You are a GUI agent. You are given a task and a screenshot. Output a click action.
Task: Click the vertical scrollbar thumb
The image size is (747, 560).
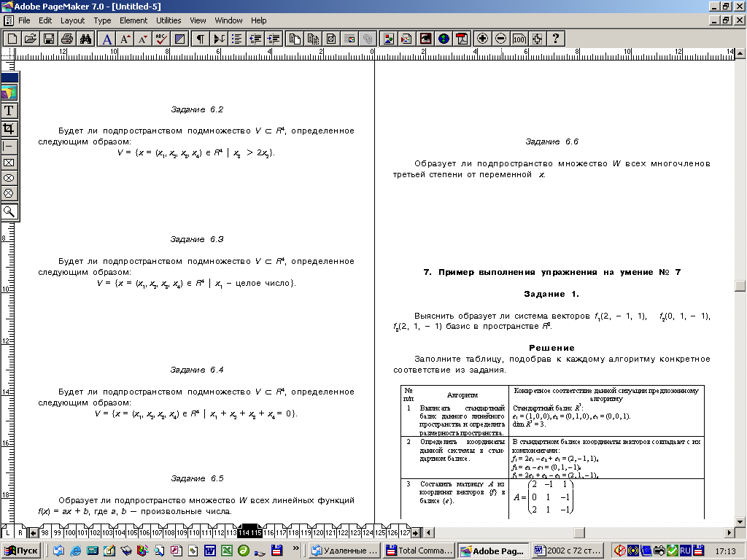click(x=740, y=285)
